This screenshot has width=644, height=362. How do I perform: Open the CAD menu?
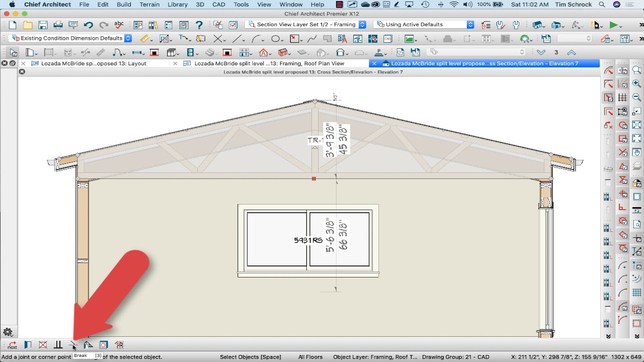[219, 5]
